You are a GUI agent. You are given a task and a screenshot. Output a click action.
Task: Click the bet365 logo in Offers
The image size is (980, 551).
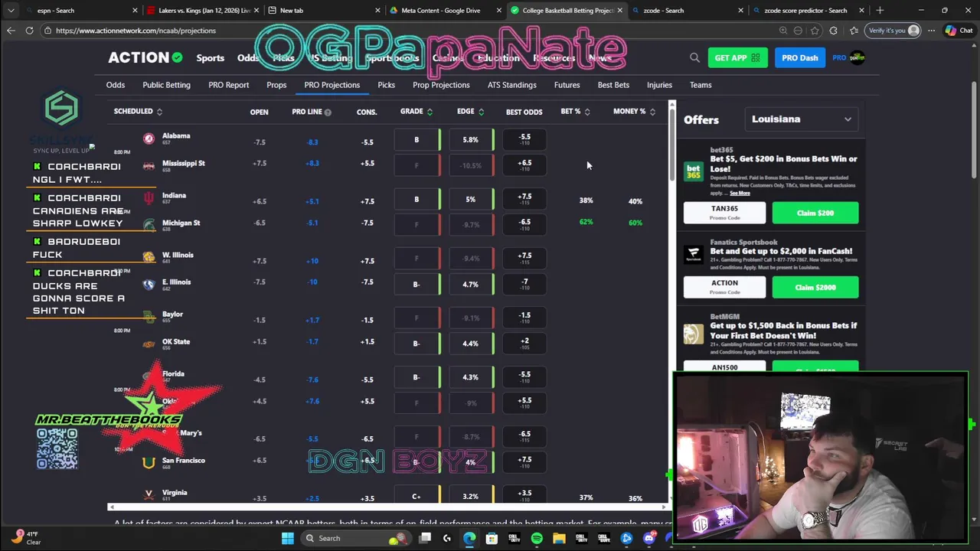(x=694, y=171)
